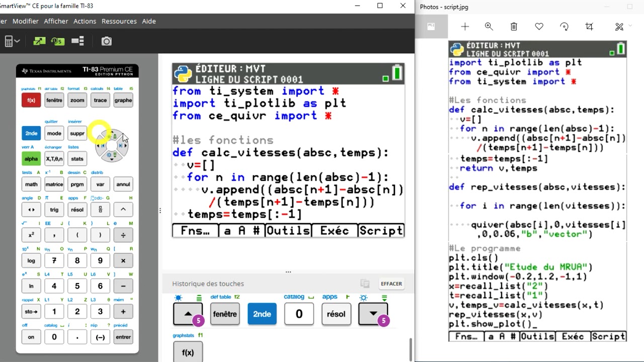Image resolution: width=644 pixels, height=362 pixels.
Task: Click the blue 2nde key on keypad
Action: [31, 133]
